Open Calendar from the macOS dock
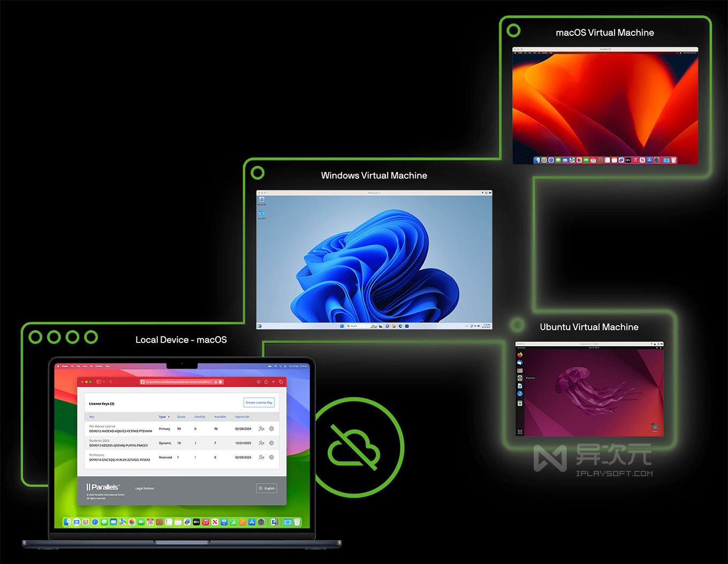Screen dimensions: 728x564 150,522
